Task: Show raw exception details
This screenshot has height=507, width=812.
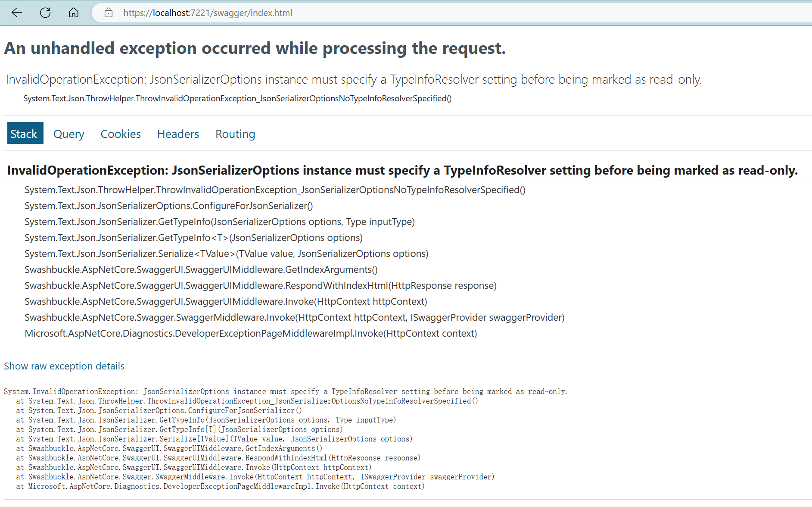Action: pyautogui.click(x=64, y=366)
